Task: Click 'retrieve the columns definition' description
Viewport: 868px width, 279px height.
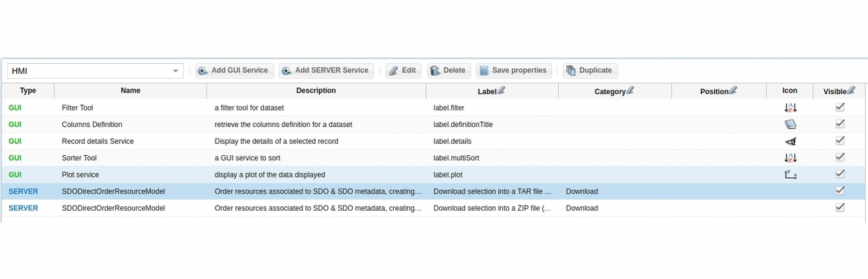Action: pyautogui.click(x=283, y=125)
